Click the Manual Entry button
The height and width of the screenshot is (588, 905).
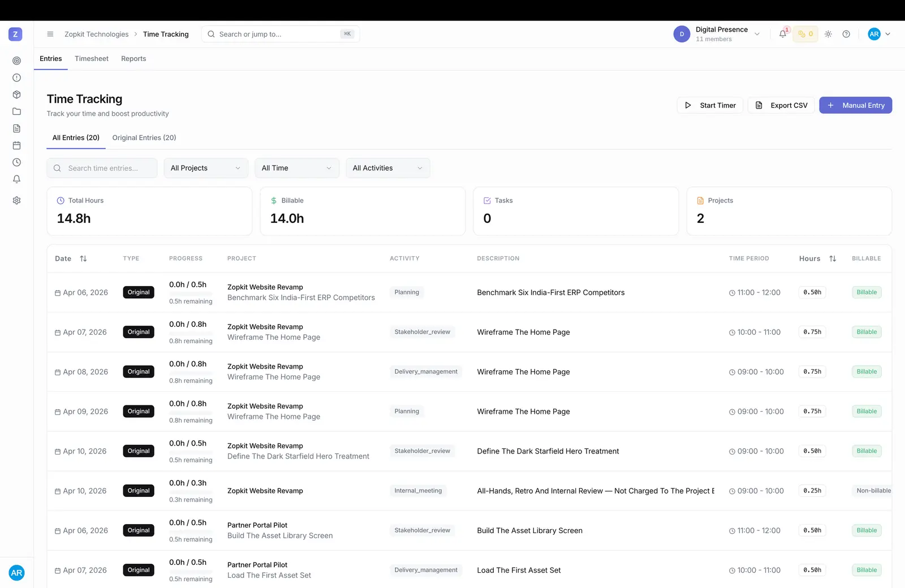[856, 105]
